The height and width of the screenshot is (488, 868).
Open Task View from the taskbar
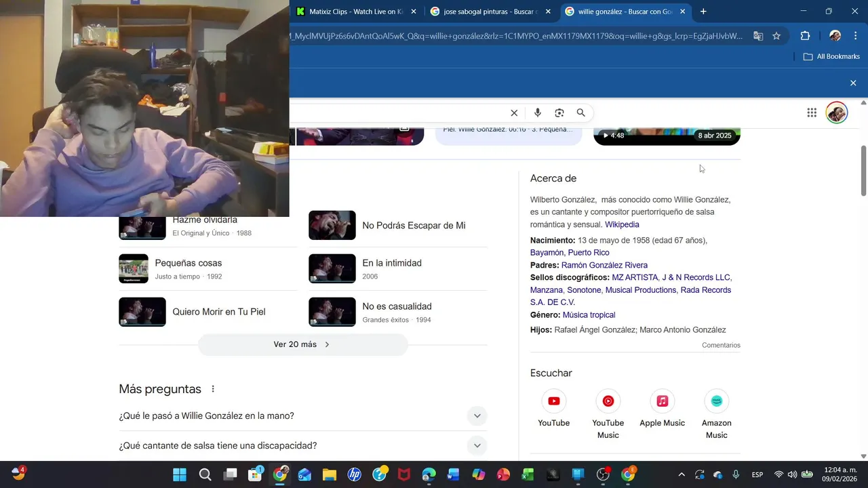pyautogui.click(x=230, y=474)
